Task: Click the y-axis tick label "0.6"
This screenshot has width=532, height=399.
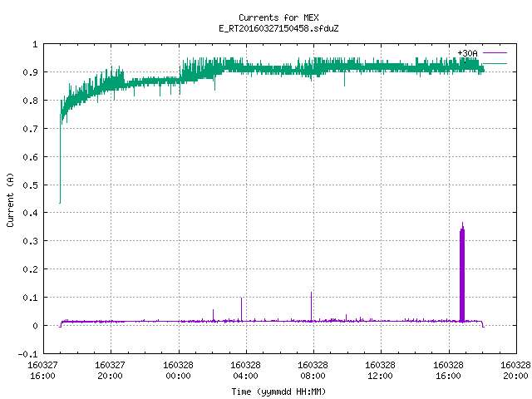Action: (30, 157)
